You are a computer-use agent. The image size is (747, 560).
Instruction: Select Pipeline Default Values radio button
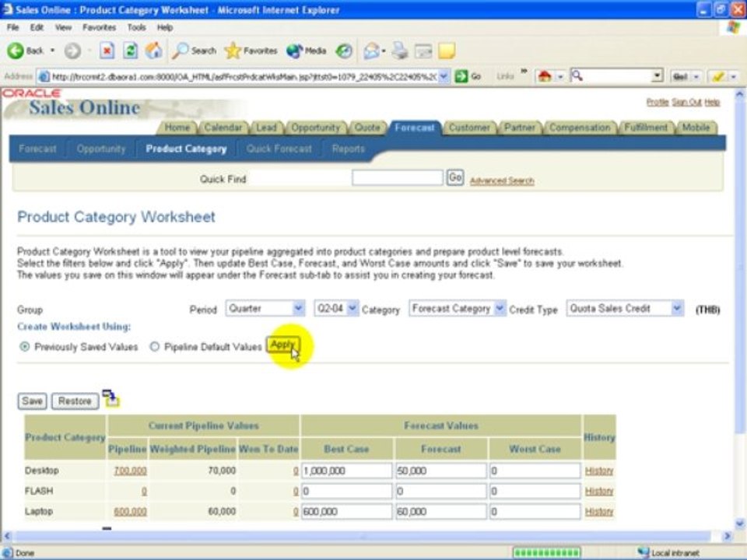tap(154, 347)
